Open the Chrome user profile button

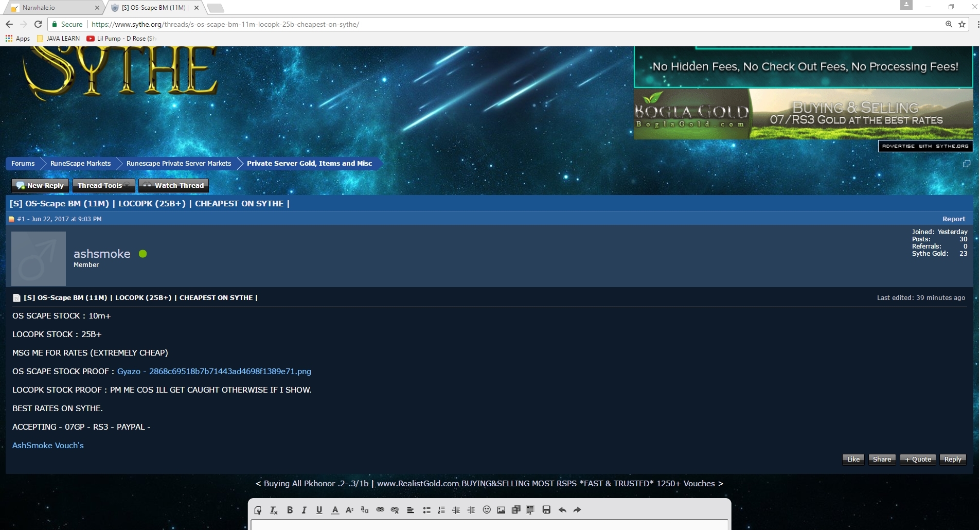[x=906, y=5]
